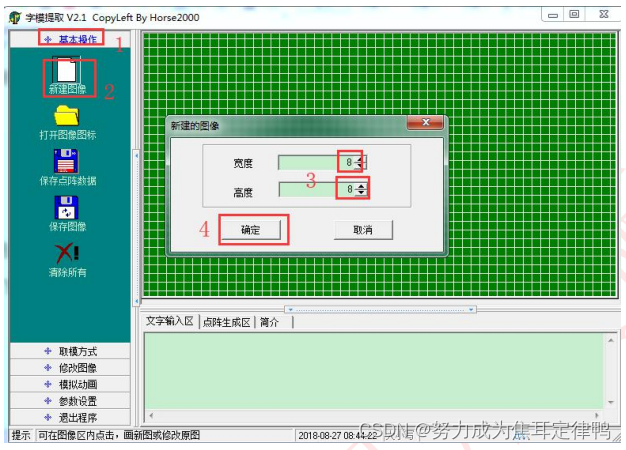Click the 宽度 width input field

[x=316, y=163]
